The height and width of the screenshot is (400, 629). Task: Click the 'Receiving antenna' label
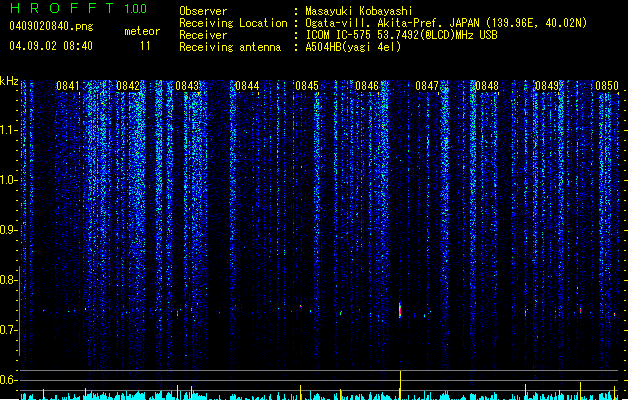(230, 47)
